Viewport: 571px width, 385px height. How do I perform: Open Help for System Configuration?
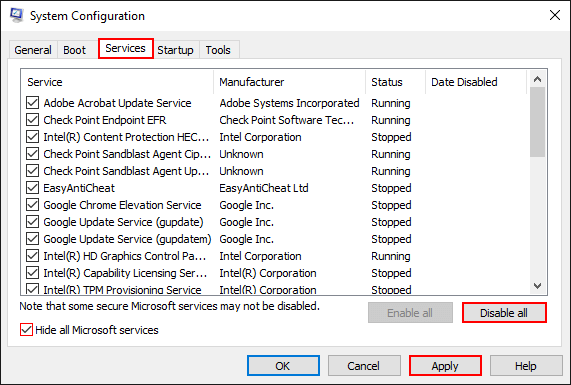(x=526, y=366)
